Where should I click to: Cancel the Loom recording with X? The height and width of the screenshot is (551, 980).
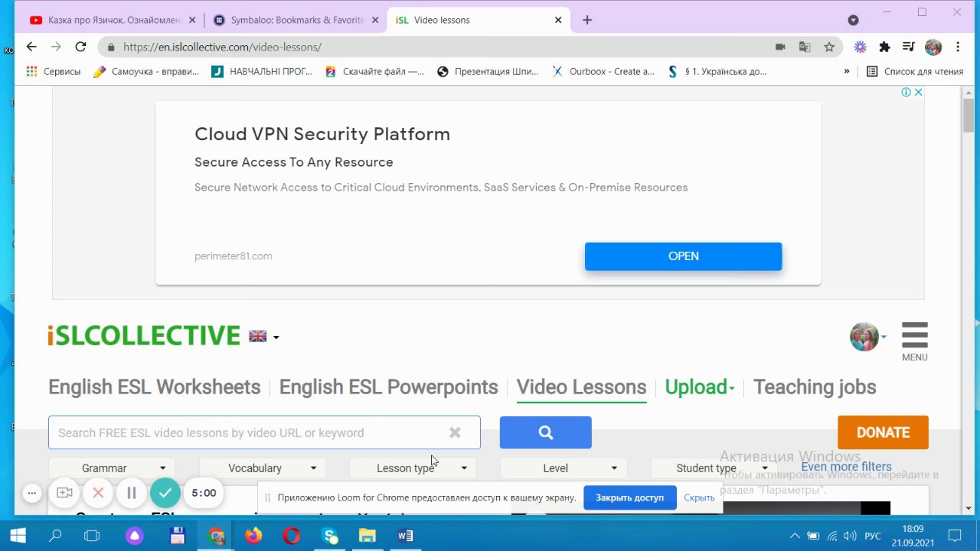98,493
